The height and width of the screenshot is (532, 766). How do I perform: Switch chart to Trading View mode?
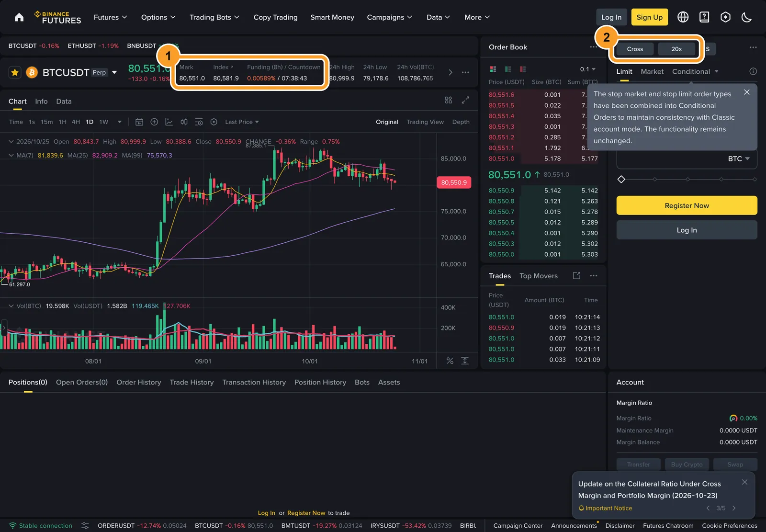coord(425,122)
